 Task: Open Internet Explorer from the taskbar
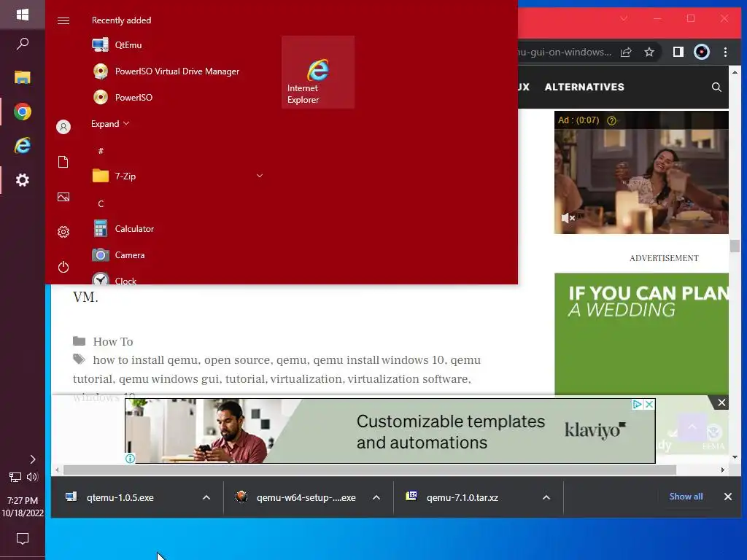tap(23, 145)
